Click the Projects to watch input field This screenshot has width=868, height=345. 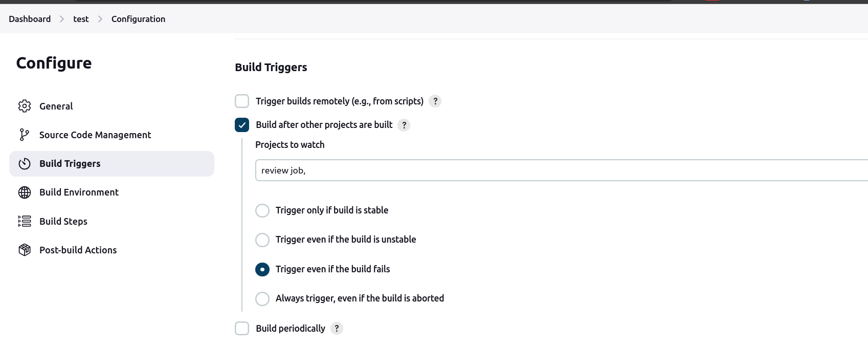click(460, 170)
